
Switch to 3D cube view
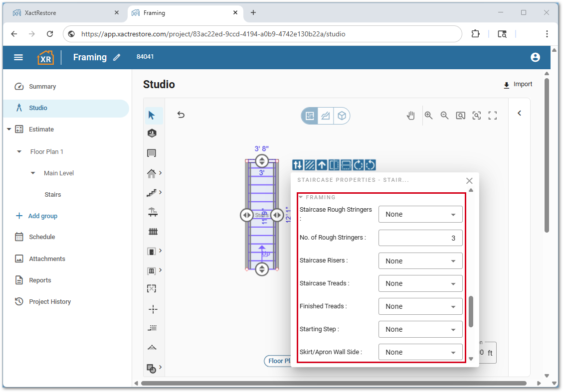pyautogui.click(x=342, y=116)
